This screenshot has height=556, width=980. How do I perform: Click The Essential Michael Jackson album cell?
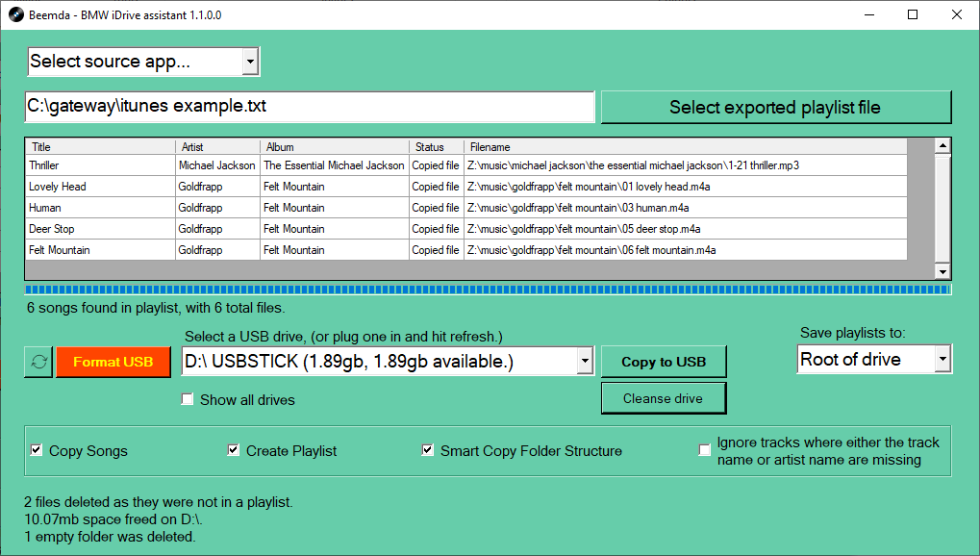click(335, 165)
